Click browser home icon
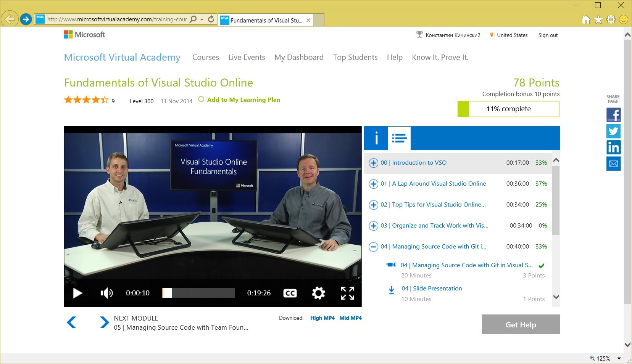 point(586,19)
